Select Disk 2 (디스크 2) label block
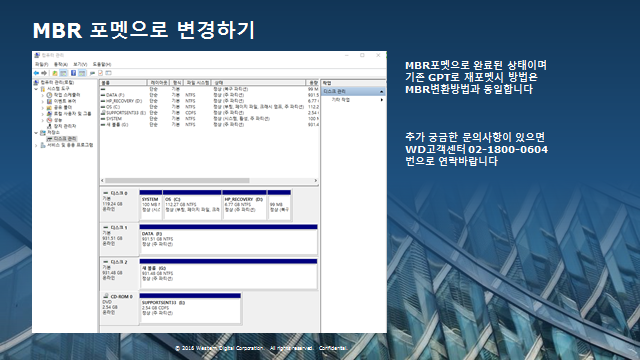This screenshot has height=360, width=640. pos(119,273)
